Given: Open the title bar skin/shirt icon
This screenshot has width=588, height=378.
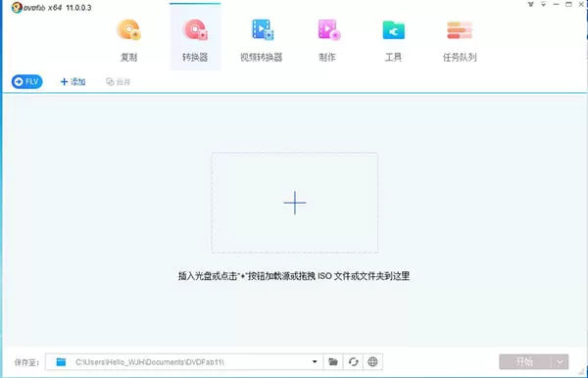Looking at the screenshot, I should pyautogui.click(x=530, y=5).
